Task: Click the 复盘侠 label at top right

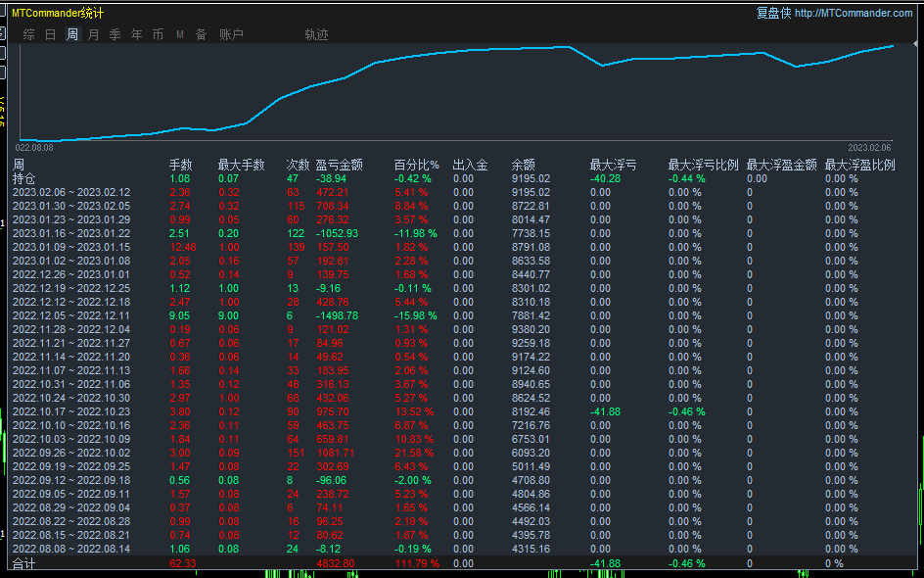Action: [773, 14]
